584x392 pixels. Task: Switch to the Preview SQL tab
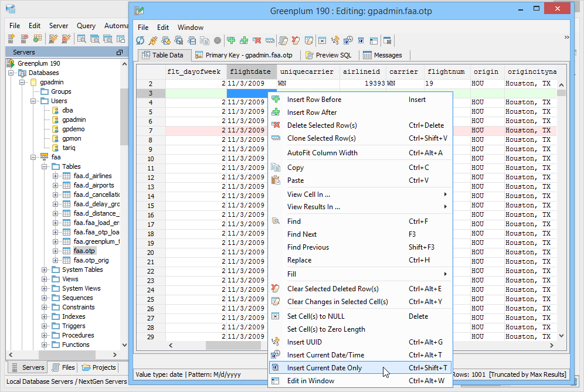point(328,55)
